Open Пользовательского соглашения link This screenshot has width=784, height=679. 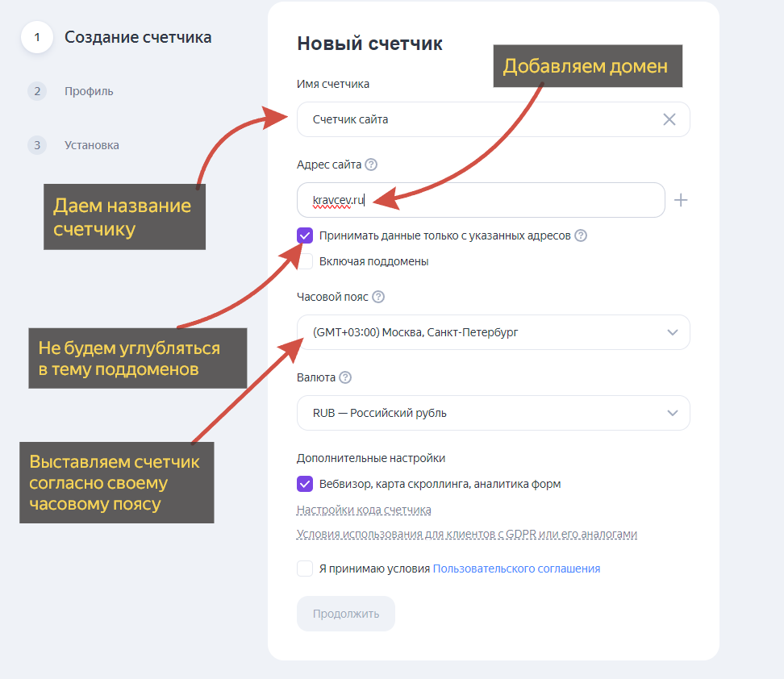[516, 569]
